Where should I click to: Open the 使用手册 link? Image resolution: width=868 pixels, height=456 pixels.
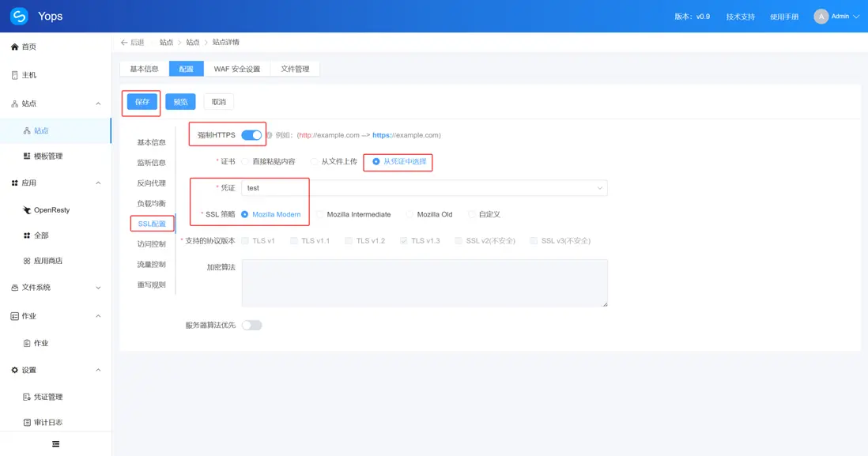pyautogui.click(x=784, y=17)
